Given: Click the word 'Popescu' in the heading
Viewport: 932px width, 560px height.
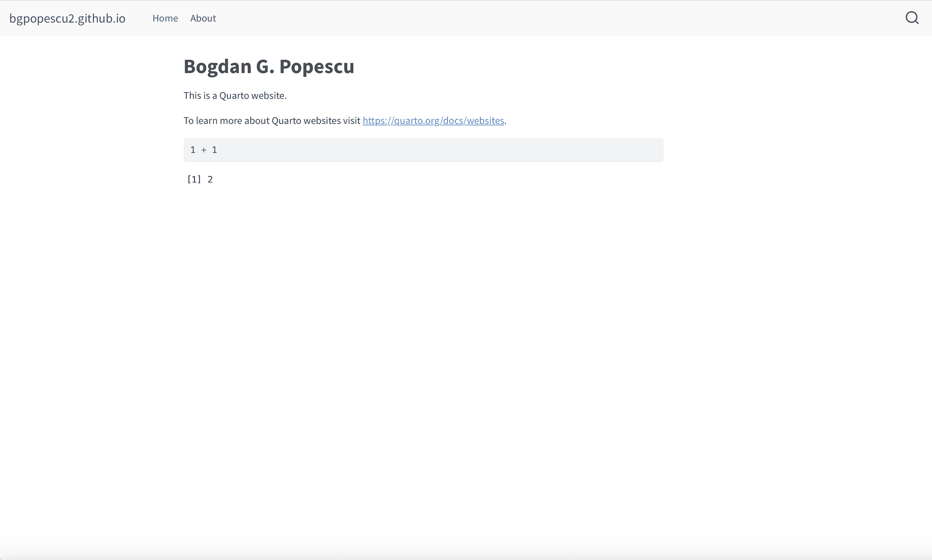Looking at the screenshot, I should tap(316, 66).
